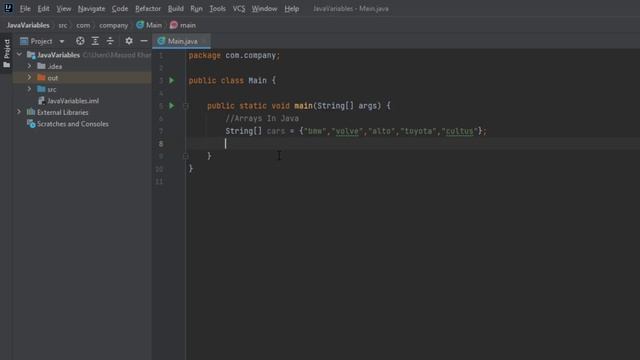Click the Select Opened File target icon

pyautogui.click(x=80, y=41)
